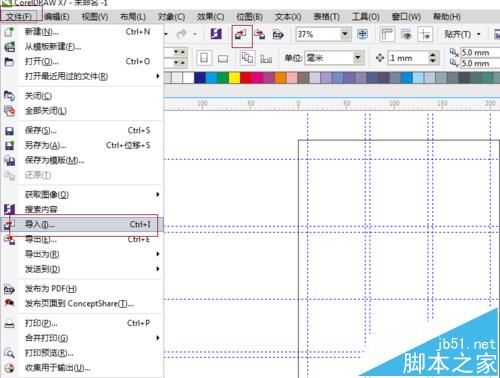Pick the white swatch in the palette
500x378 pixels.
point(188,78)
